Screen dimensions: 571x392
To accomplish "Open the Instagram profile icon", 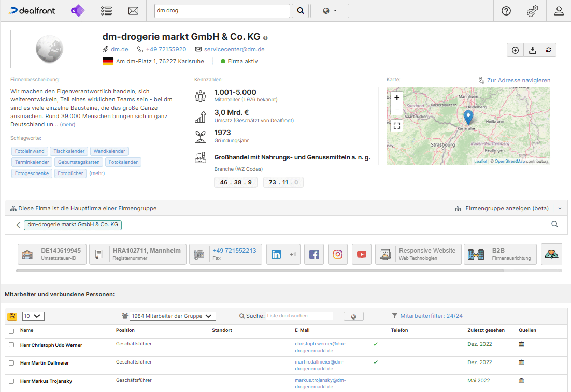I will pos(338,254).
